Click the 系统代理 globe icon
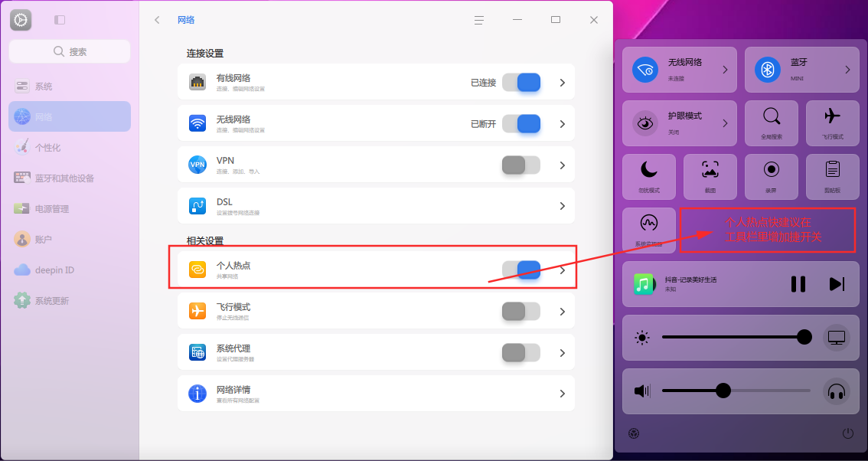868x461 pixels. tap(197, 352)
